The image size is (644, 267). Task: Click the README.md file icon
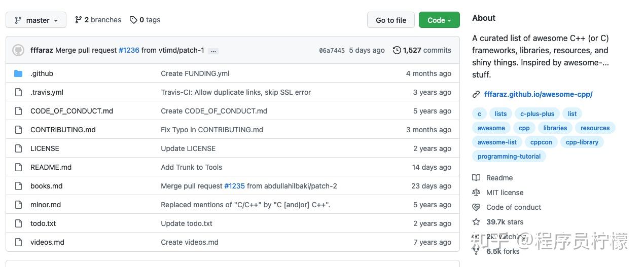(19, 167)
